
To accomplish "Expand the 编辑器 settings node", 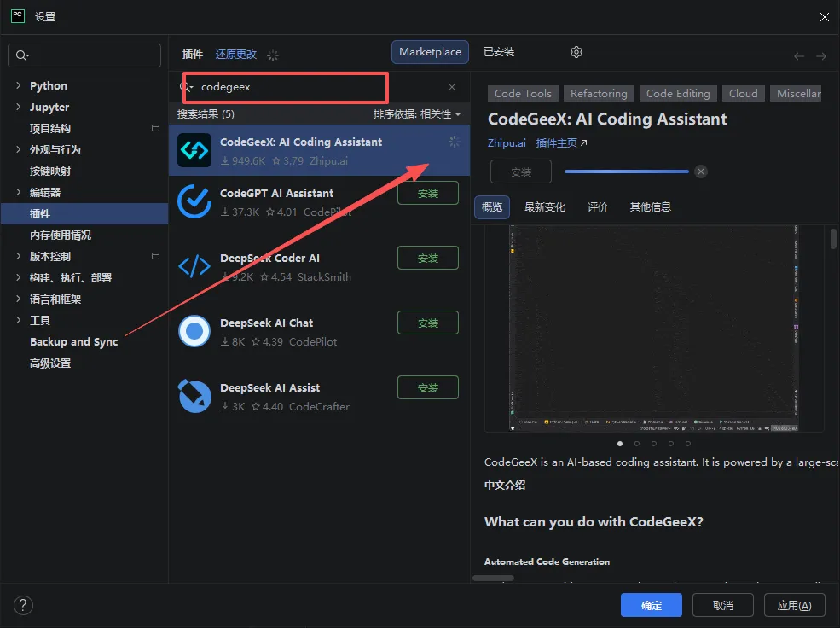I will (19, 192).
